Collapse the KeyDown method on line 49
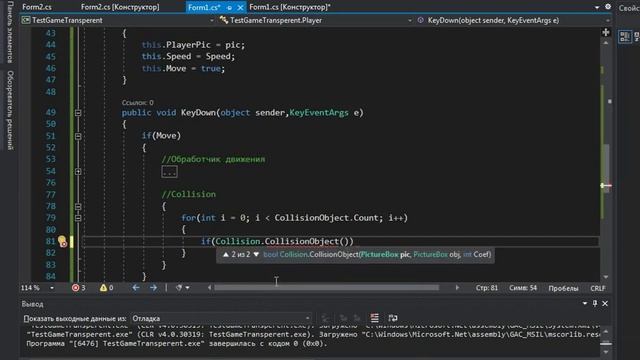The height and width of the screenshot is (360, 640). [x=78, y=113]
